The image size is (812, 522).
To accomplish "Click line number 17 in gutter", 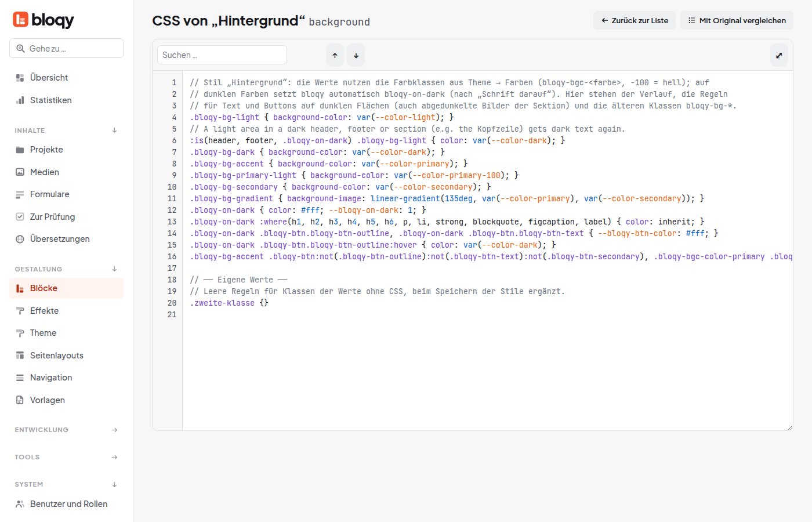I will [172, 268].
